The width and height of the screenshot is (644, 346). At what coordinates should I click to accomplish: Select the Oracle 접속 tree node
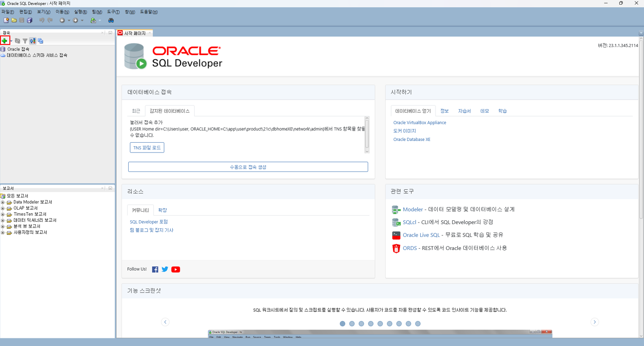click(x=18, y=49)
